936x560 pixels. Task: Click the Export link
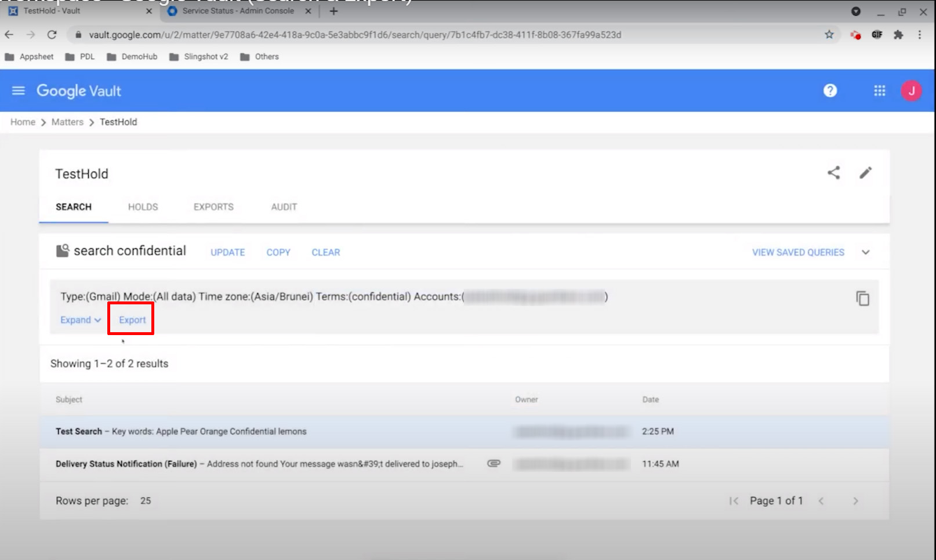[x=132, y=320]
